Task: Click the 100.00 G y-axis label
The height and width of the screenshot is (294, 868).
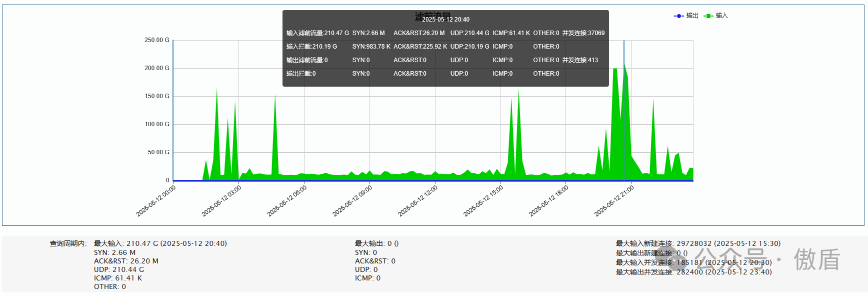Action: pyautogui.click(x=156, y=124)
